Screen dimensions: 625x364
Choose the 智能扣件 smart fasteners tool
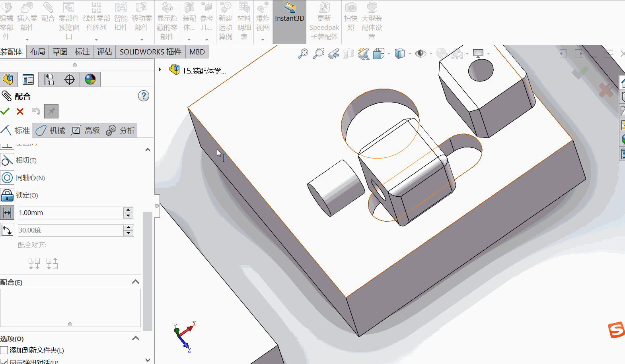click(121, 17)
